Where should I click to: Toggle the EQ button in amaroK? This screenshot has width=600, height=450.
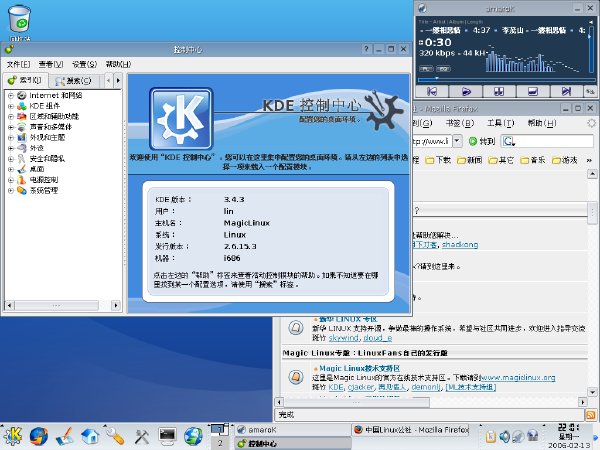(x=443, y=69)
